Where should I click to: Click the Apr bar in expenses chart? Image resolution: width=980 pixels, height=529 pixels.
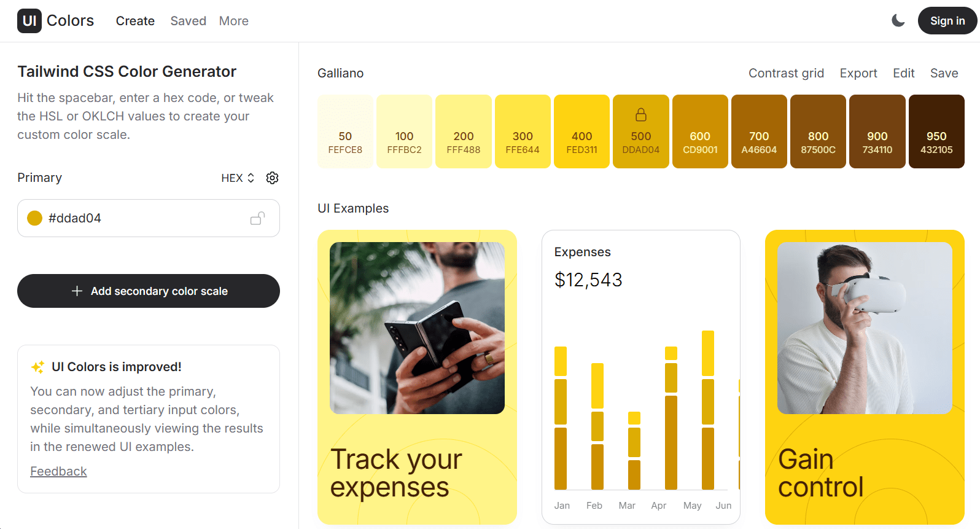(x=671, y=418)
